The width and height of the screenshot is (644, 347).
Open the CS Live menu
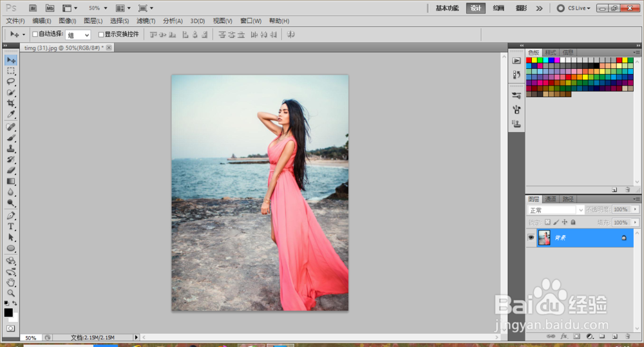point(574,8)
